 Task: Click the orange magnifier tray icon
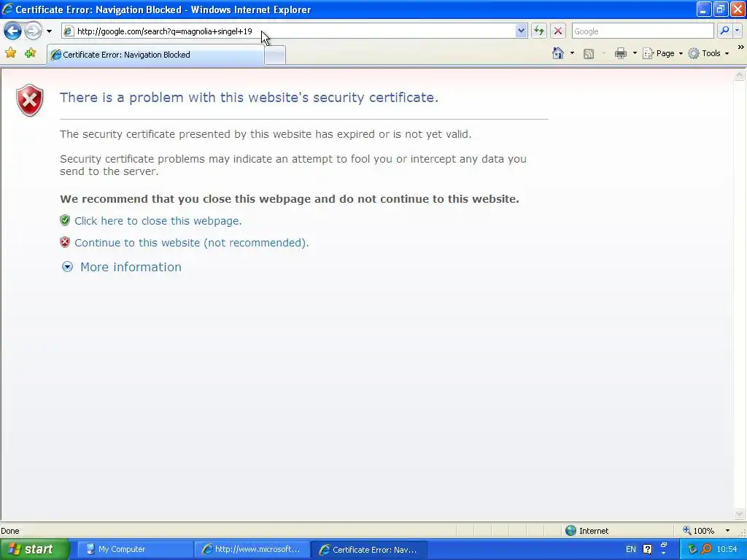[x=706, y=550]
